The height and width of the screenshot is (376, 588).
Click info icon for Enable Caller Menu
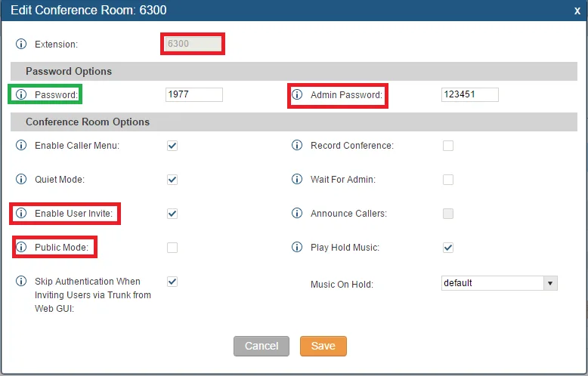pyautogui.click(x=21, y=146)
